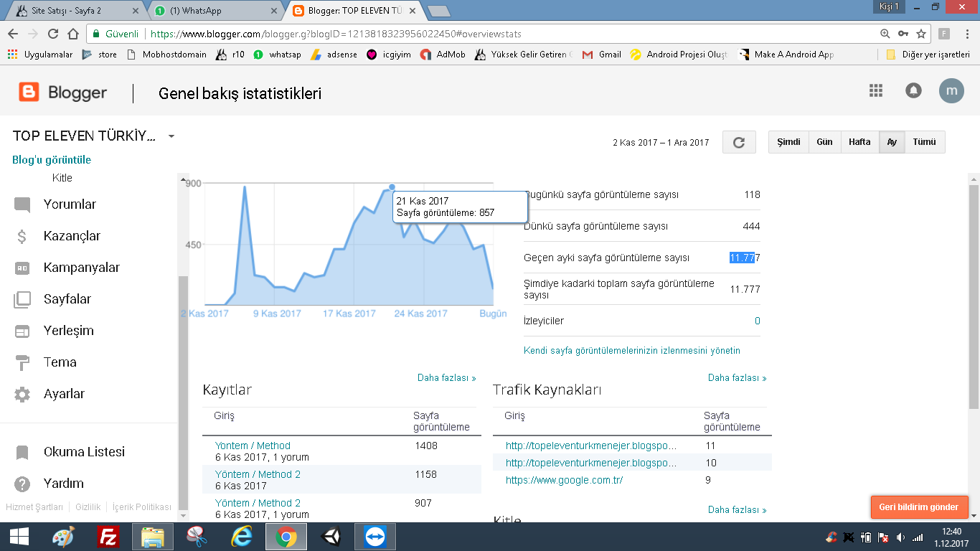The height and width of the screenshot is (551, 980).
Task: Expand the TOP ELEVEN TÜRKİY... blog selector dropdown
Action: click(x=171, y=136)
